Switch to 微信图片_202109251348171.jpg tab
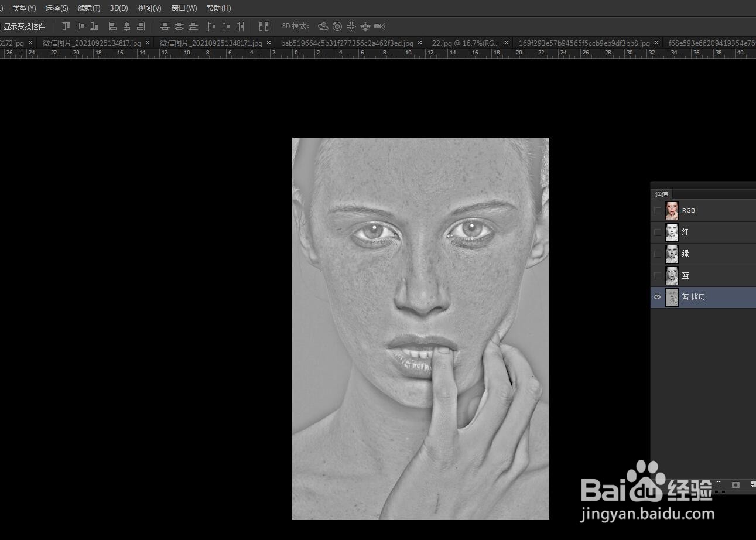756x540 pixels. [x=211, y=43]
